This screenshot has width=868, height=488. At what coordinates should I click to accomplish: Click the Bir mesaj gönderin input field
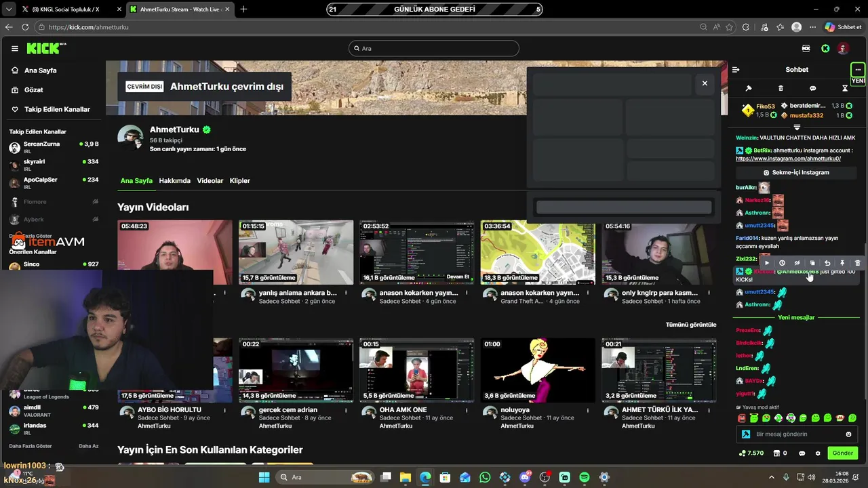coord(797,434)
